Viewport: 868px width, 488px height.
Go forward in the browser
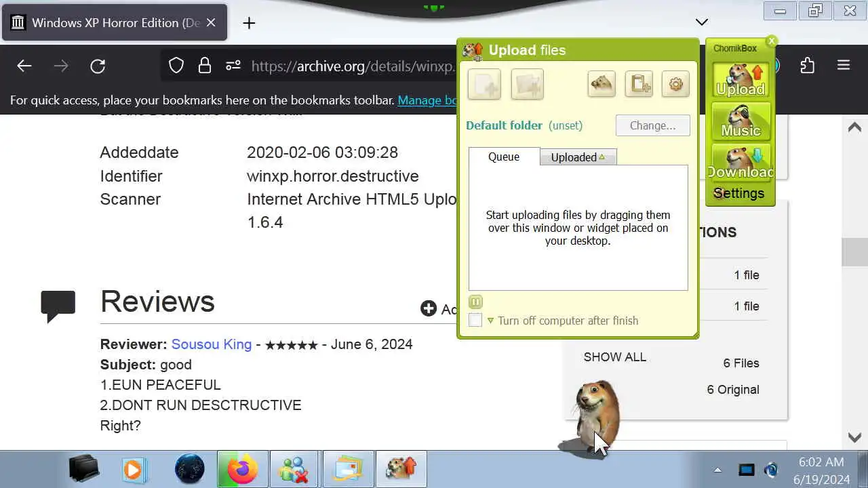61,66
